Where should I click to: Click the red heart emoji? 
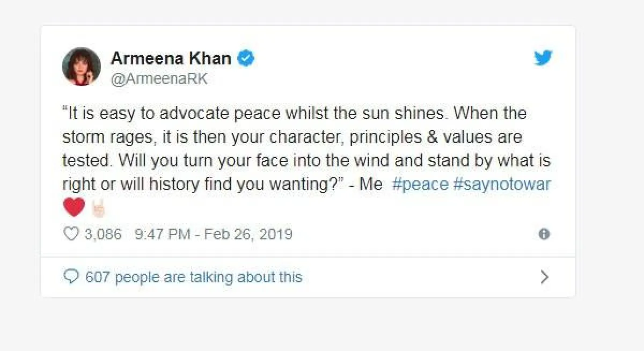[74, 207]
